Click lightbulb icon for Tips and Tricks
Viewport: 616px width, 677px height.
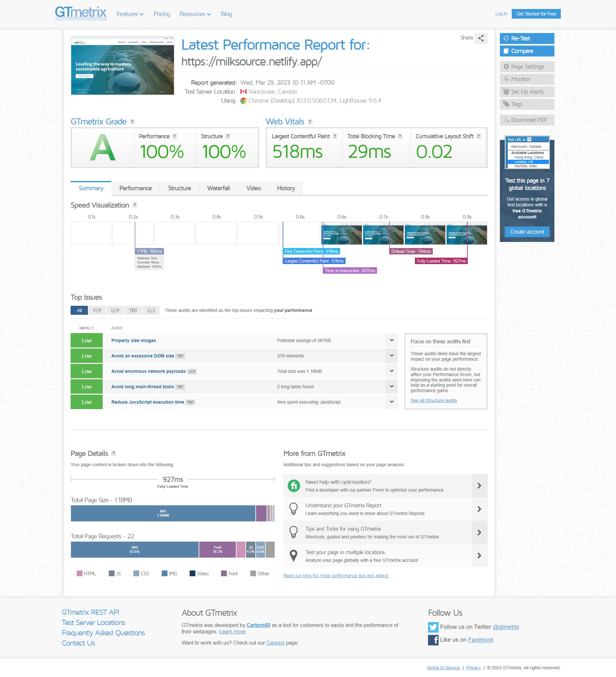click(x=294, y=532)
